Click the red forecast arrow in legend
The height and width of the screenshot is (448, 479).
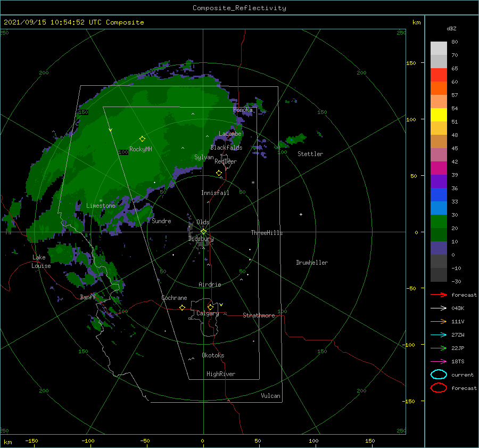pyautogui.click(x=439, y=295)
